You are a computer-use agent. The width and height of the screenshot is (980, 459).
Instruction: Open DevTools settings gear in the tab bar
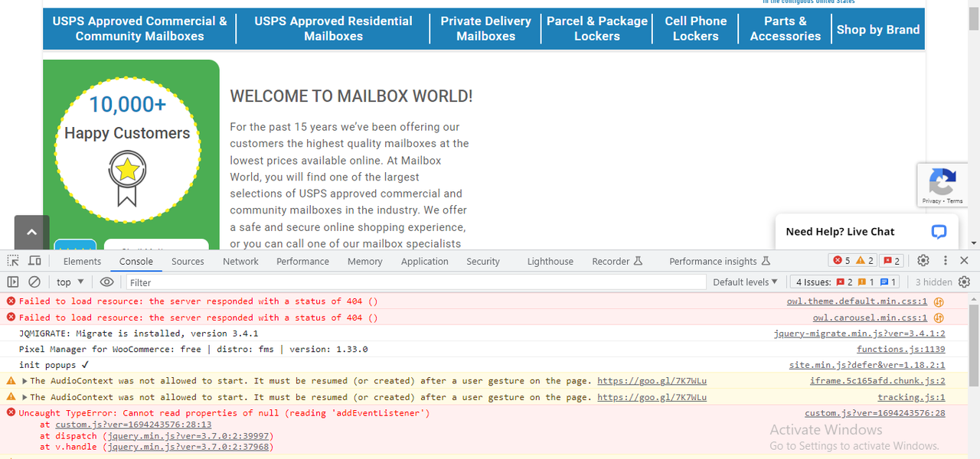pos(923,261)
